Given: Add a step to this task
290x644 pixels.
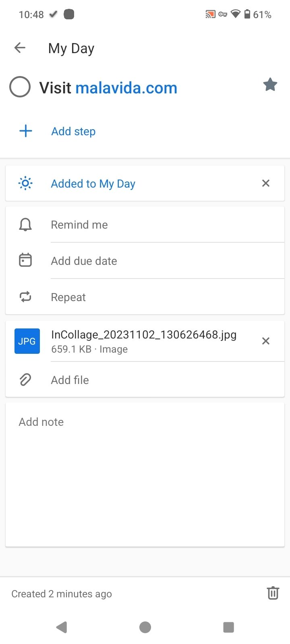Looking at the screenshot, I should (73, 131).
